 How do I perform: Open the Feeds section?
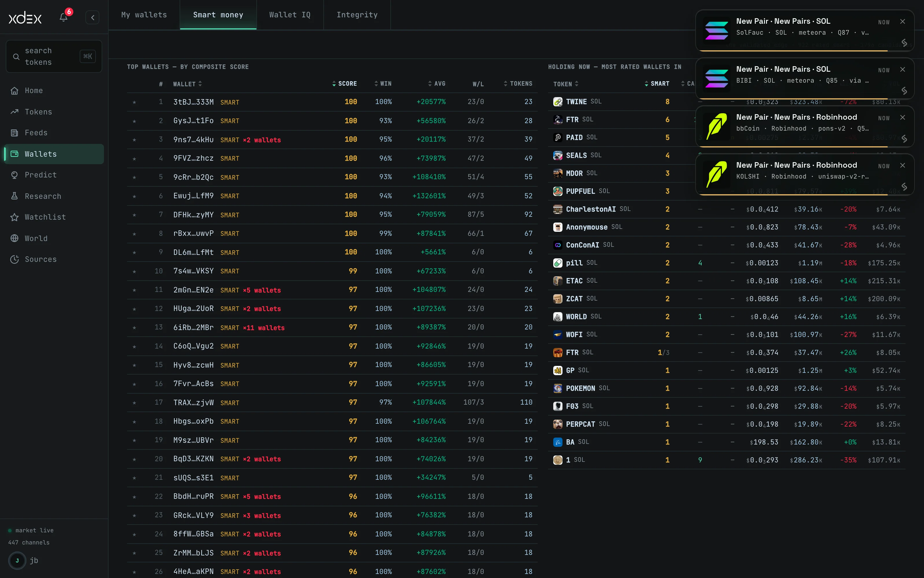54,133
